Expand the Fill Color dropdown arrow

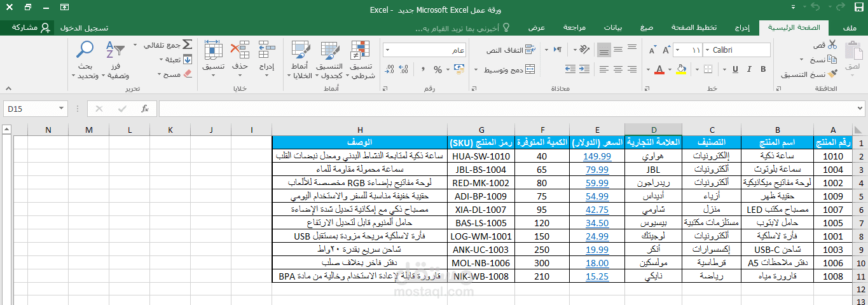(670, 69)
